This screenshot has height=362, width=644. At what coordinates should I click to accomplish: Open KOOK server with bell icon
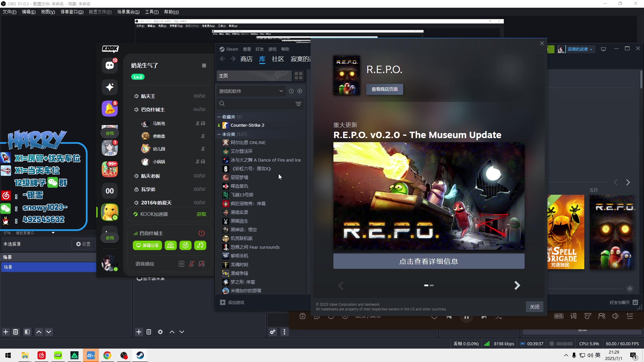(110, 109)
